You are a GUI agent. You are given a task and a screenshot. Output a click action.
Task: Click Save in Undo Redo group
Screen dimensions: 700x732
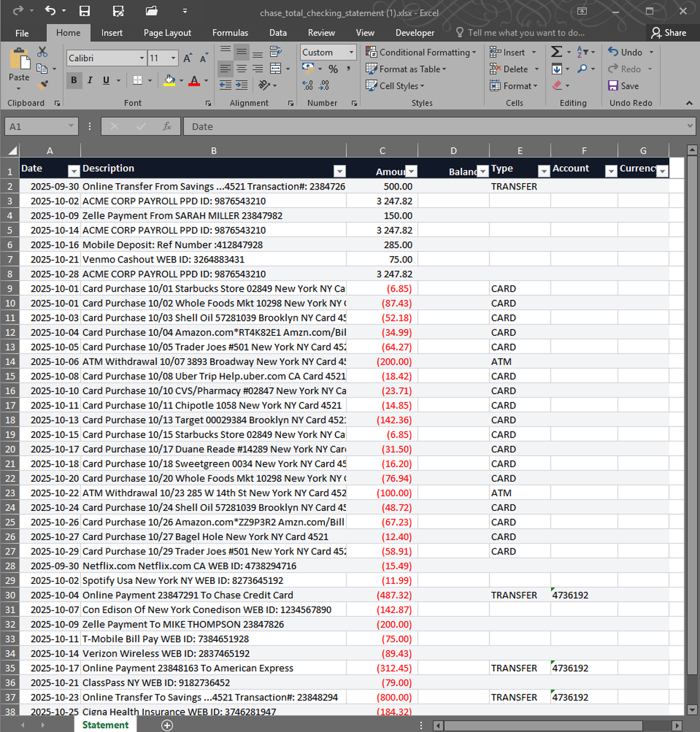pos(624,85)
